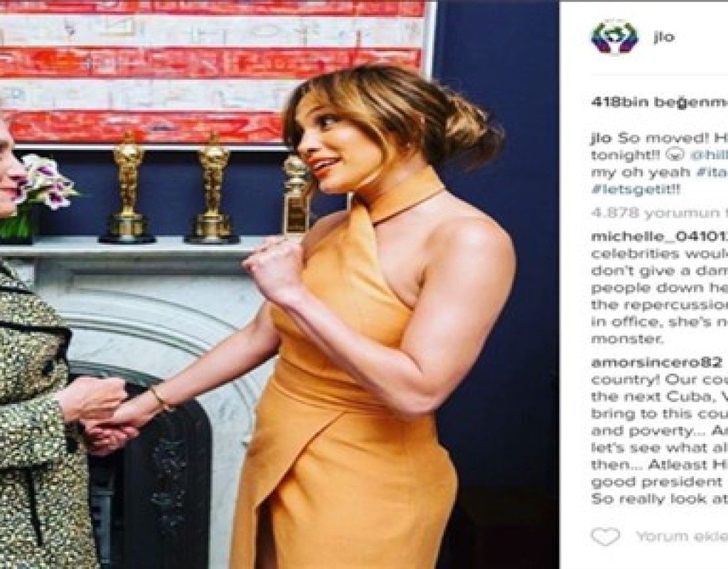The image size is (728, 569).
Task: View the 418bin beğenme likes count
Action: tap(659, 102)
